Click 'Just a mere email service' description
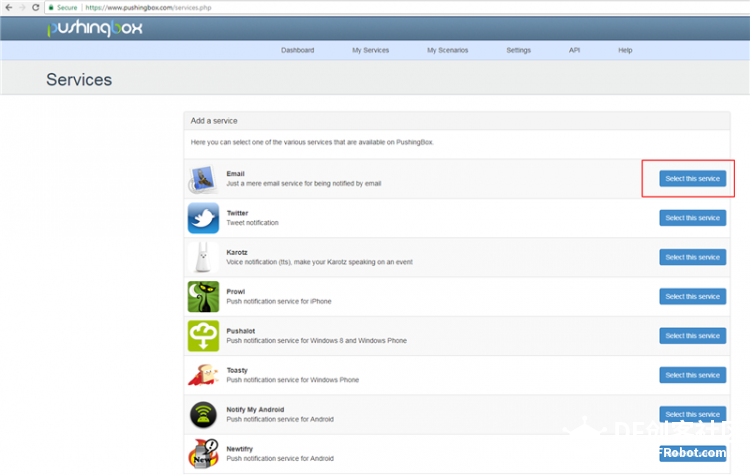Image resolution: width=750 pixels, height=475 pixels. 304,183
